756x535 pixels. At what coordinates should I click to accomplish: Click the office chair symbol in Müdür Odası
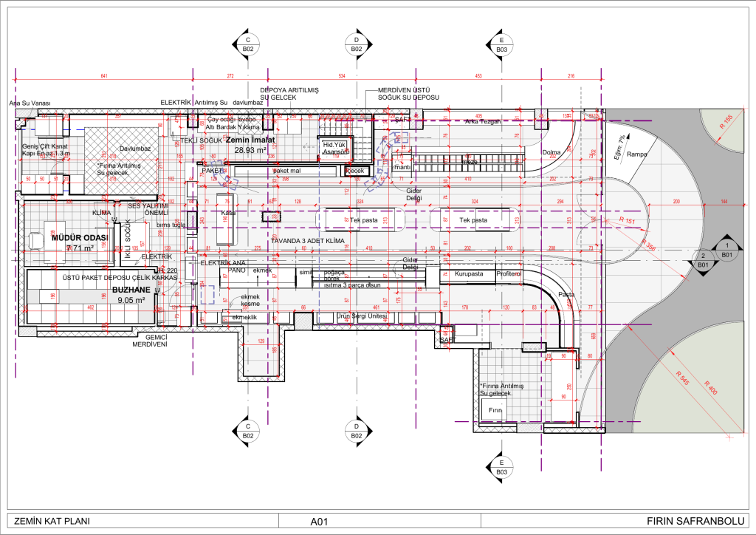point(34,239)
